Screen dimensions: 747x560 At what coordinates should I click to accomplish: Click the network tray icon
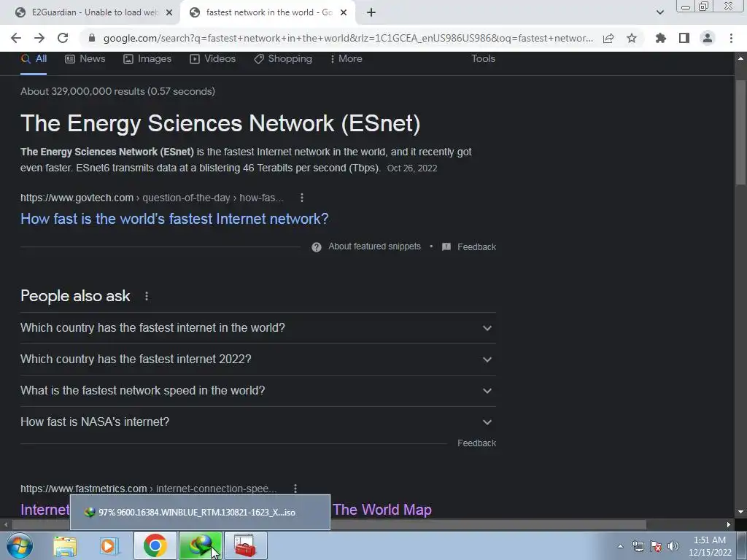coord(638,546)
